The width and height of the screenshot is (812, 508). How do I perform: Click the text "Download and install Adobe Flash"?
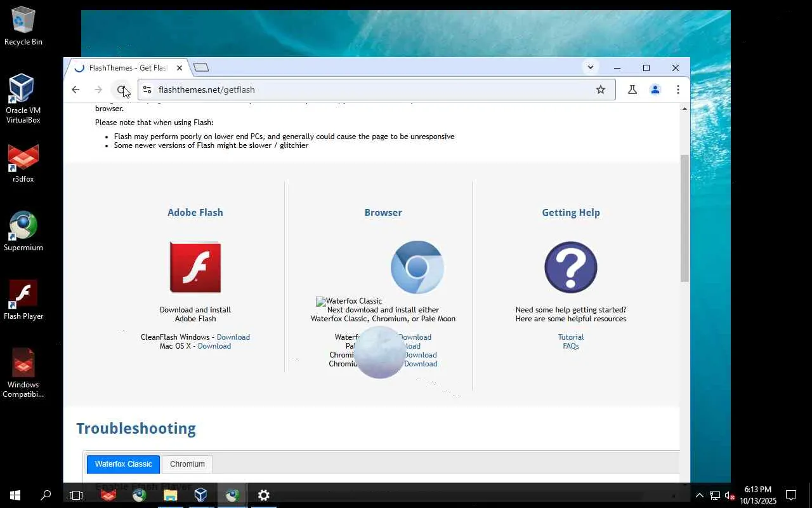pyautogui.click(x=195, y=314)
